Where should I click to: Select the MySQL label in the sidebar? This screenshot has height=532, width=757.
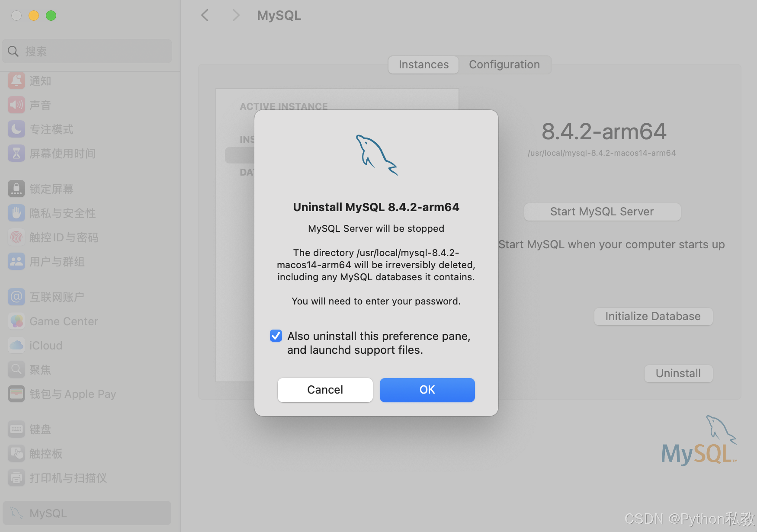pyautogui.click(x=48, y=513)
